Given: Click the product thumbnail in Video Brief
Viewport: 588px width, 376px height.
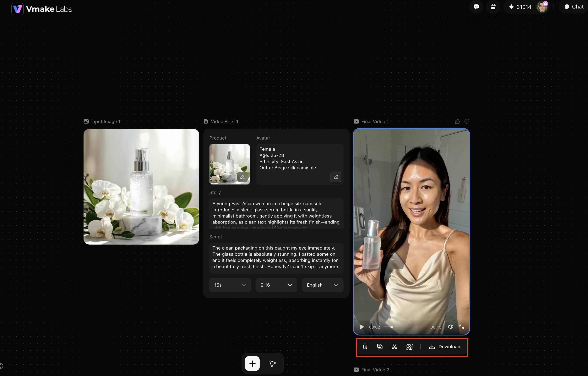Looking at the screenshot, I should (x=230, y=164).
